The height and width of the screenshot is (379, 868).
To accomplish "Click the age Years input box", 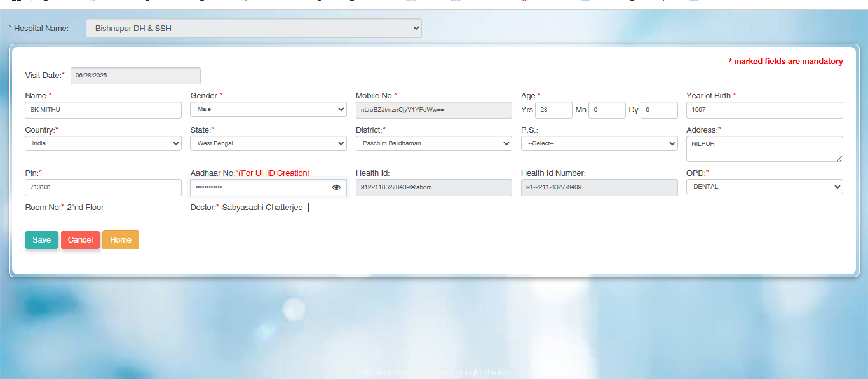I will (x=553, y=110).
